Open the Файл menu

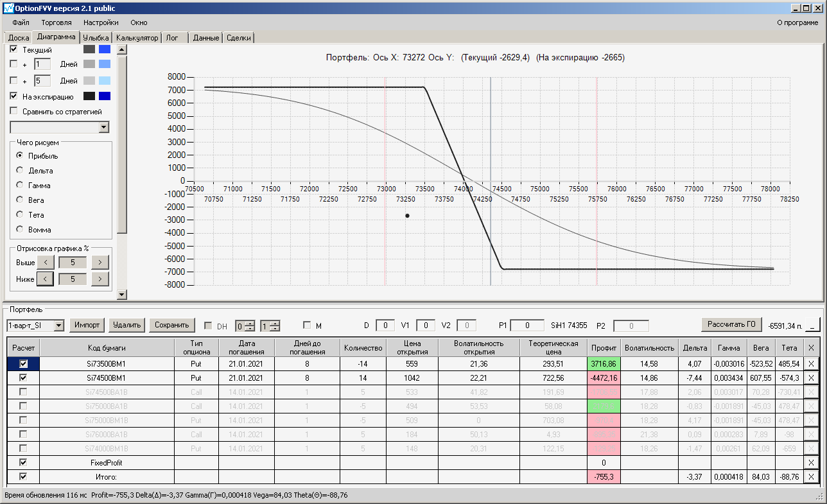[21, 22]
